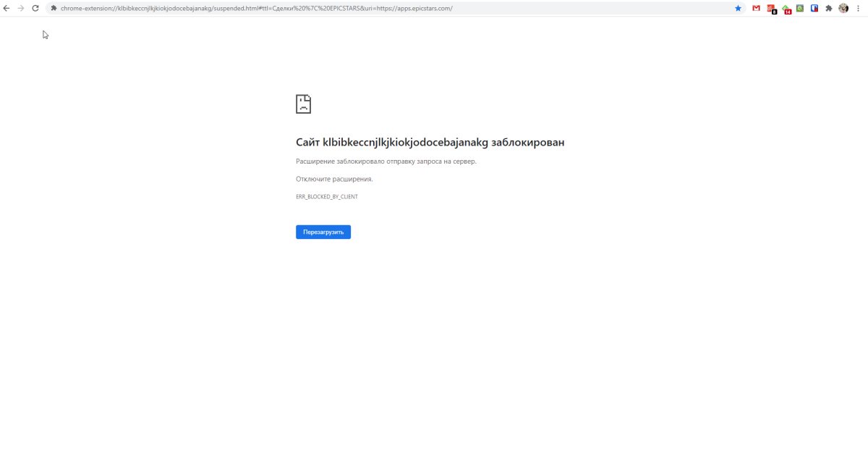Open the Chrome three-dot menu
Screen dimensions: 868x475
pos(858,8)
